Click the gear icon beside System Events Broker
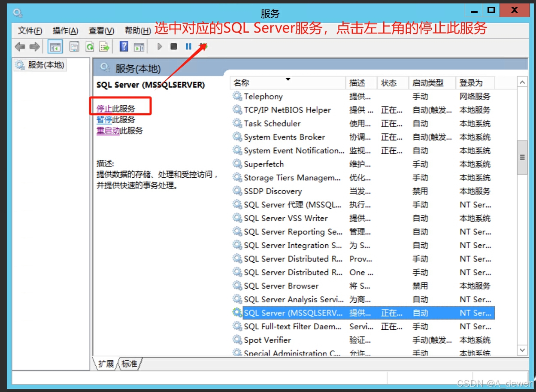The width and height of the screenshot is (536, 392). point(237,137)
